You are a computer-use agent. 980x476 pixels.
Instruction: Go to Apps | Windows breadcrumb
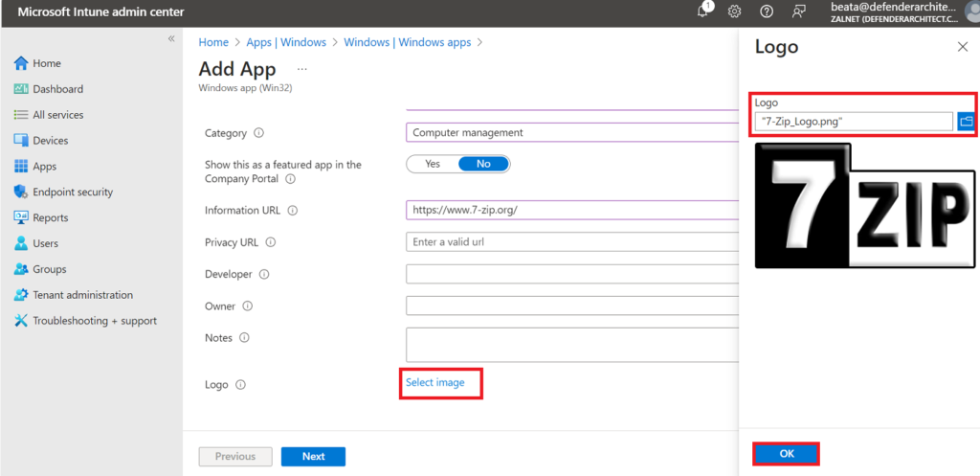tap(286, 42)
